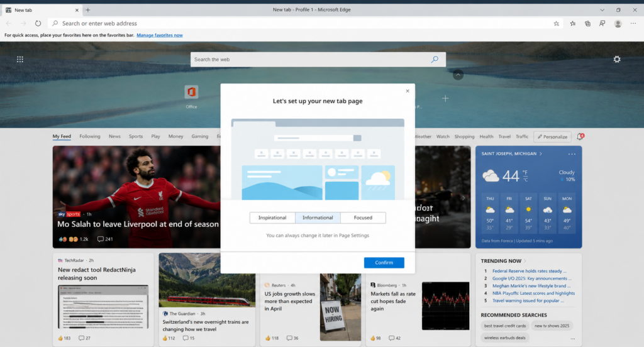The image size is (644, 347).
Task: Open Travel warning issued trending link
Action: coord(528,300)
